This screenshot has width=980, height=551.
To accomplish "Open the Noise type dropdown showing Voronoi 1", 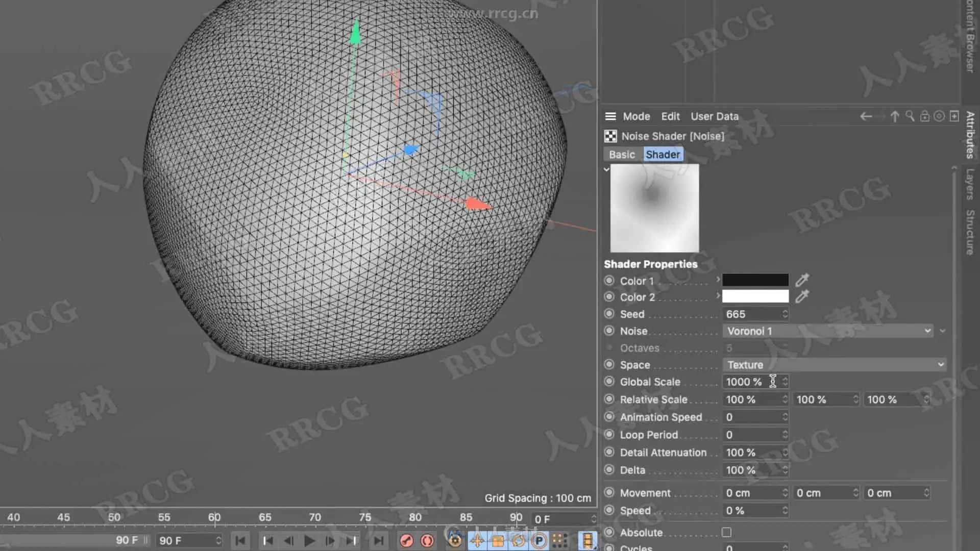I will pyautogui.click(x=828, y=331).
